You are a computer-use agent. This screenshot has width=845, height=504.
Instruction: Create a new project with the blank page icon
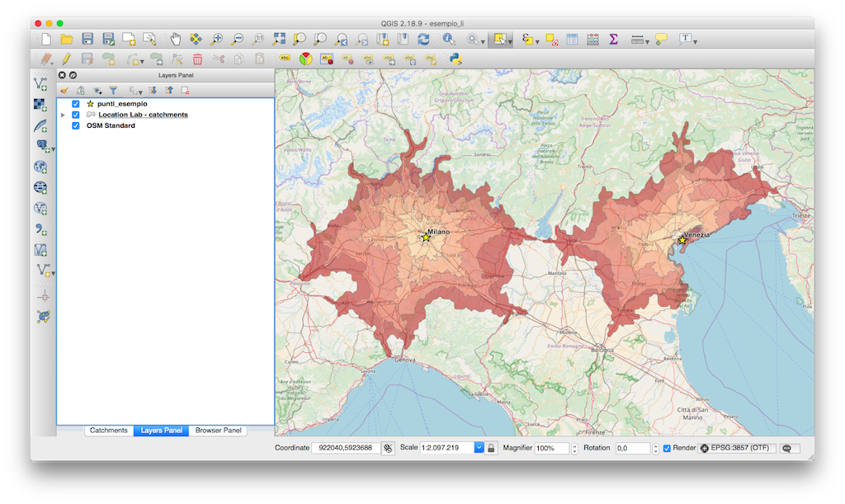46,39
